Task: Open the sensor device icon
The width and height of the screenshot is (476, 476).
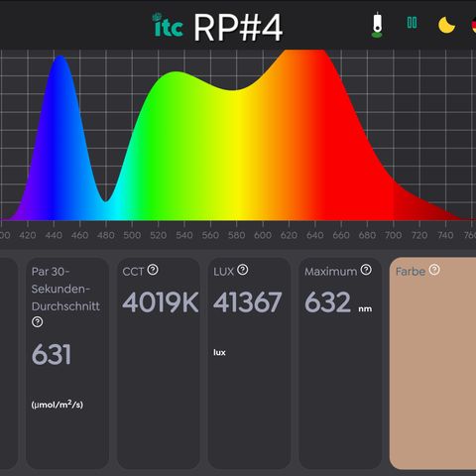Action: 377,25
